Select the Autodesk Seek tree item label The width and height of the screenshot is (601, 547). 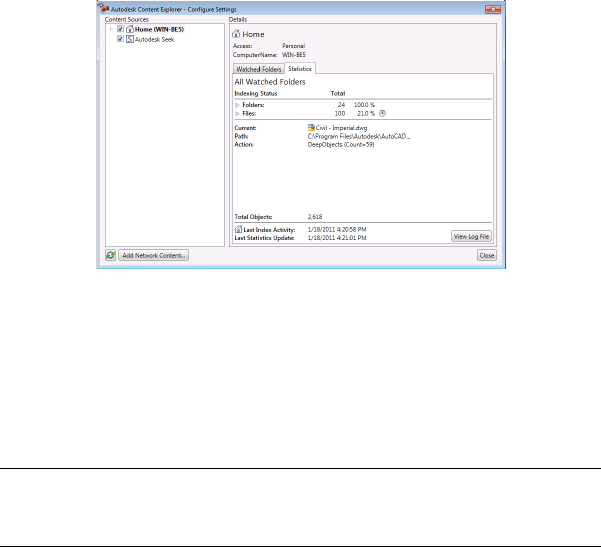coord(154,39)
